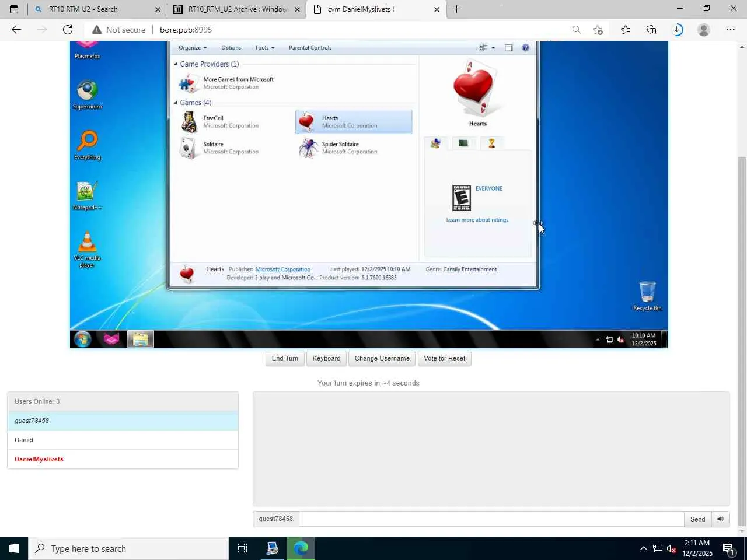
Task: Open Parental Controls in Games Explorer
Action: (310, 48)
